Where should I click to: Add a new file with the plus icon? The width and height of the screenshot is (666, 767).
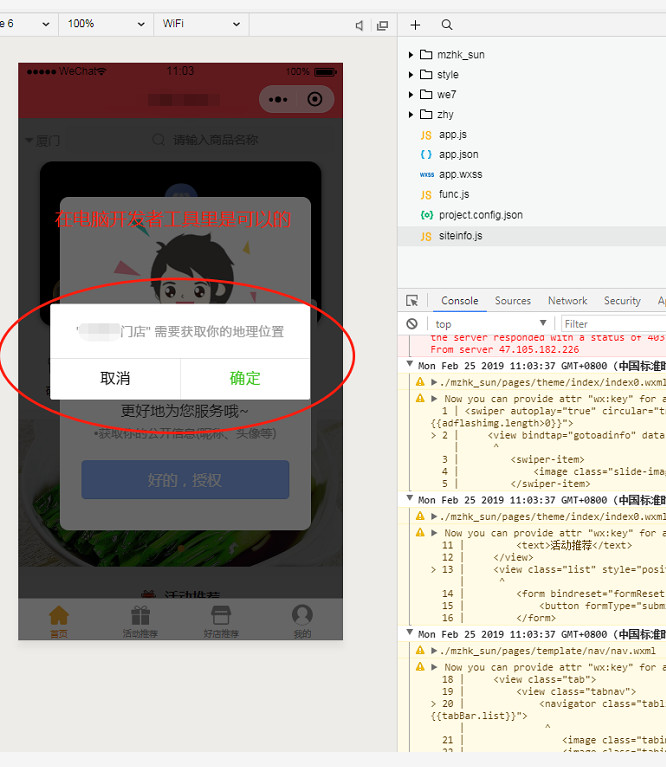click(x=415, y=25)
